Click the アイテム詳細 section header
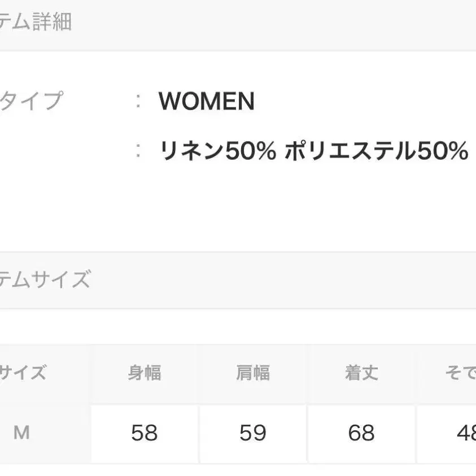 click(36, 23)
